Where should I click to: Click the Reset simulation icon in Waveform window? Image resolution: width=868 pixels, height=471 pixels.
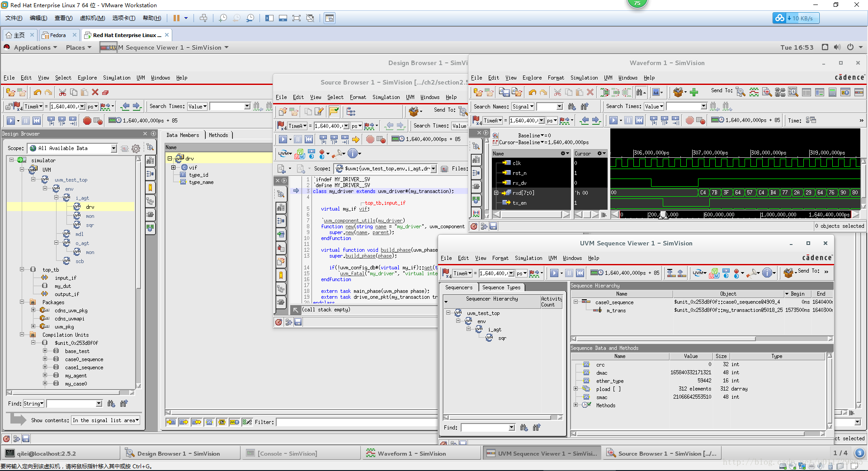(639, 120)
